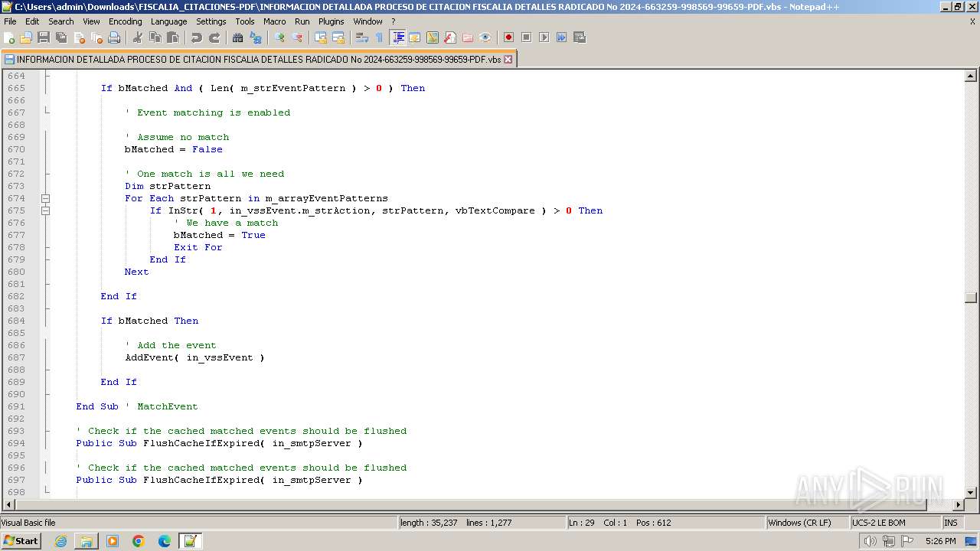Open the Plugins menu
980x551 pixels.
point(332,21)
